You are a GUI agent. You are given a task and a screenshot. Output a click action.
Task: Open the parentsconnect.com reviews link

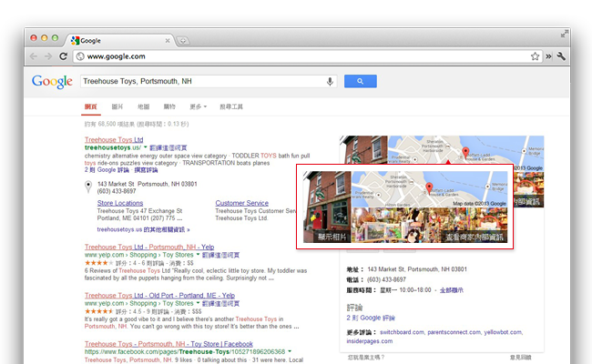tap(454, 332)
